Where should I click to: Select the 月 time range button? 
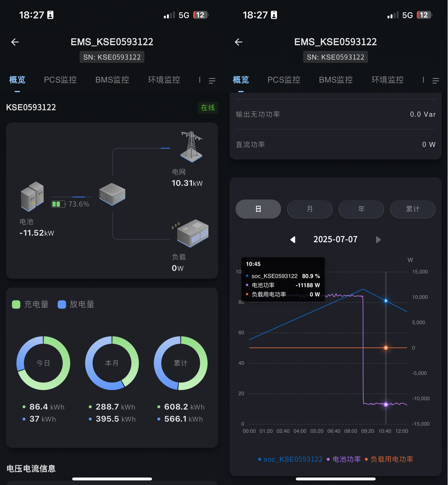point(310,209)
